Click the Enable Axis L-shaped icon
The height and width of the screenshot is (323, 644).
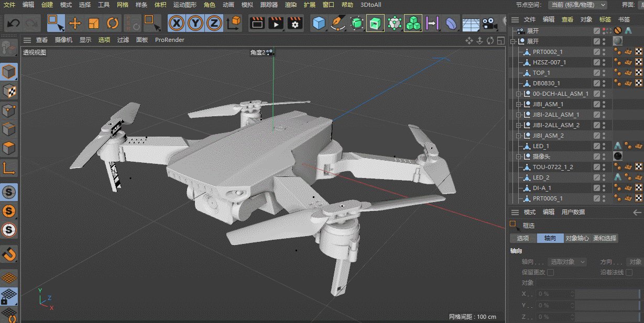[x=9, y=168]
